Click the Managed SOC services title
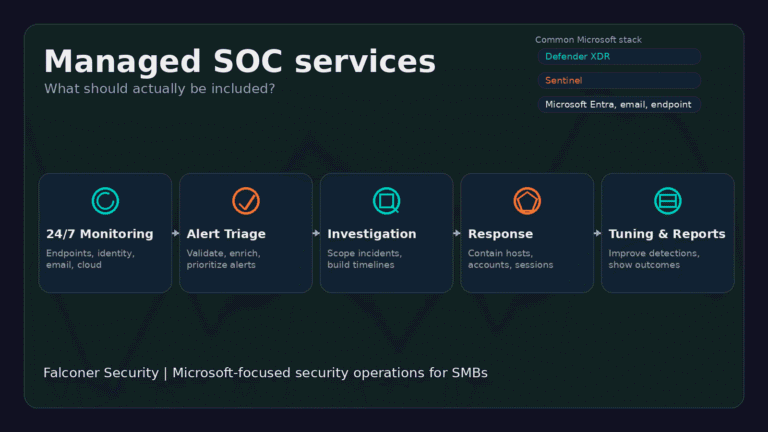 pyautogui.click(x=240, y=61)
